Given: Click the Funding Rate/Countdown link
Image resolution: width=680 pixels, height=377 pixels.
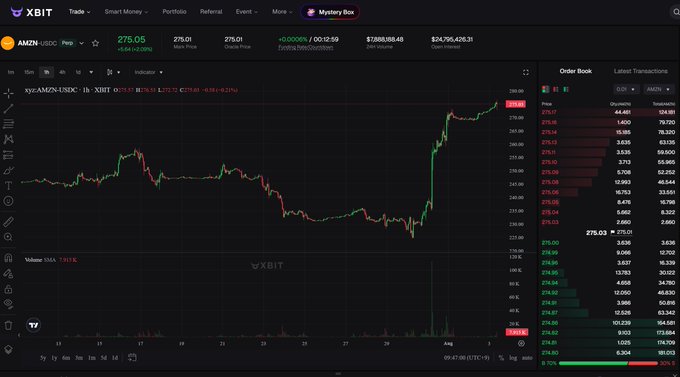Looking at the screenshot, I should click(x=306, y=47).
